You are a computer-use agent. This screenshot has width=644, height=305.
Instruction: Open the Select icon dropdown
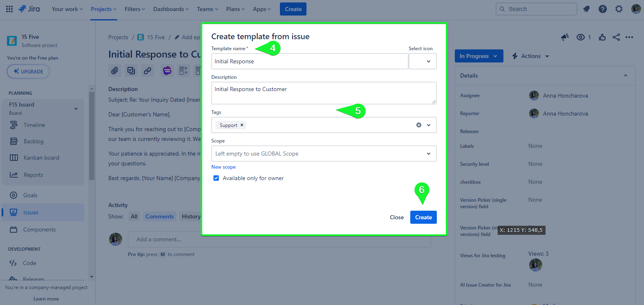(x=423, y=61)
